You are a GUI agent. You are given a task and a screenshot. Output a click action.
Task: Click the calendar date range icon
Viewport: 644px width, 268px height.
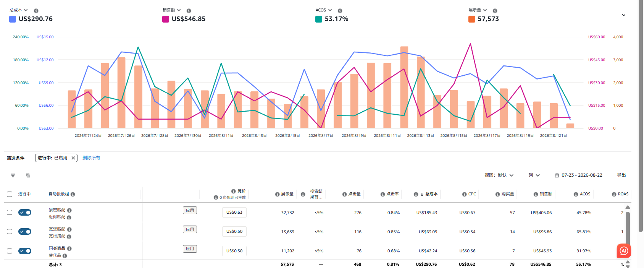tap(557, 175)
